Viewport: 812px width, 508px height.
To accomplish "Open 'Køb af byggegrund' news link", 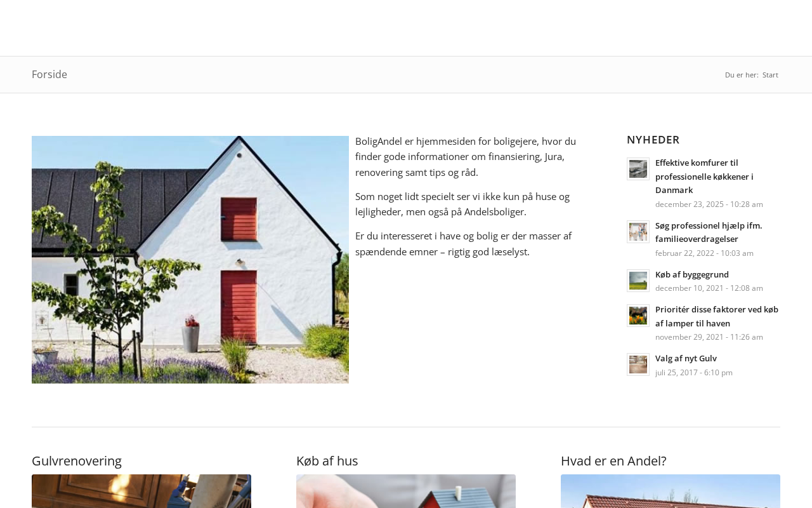I will 692,274.
